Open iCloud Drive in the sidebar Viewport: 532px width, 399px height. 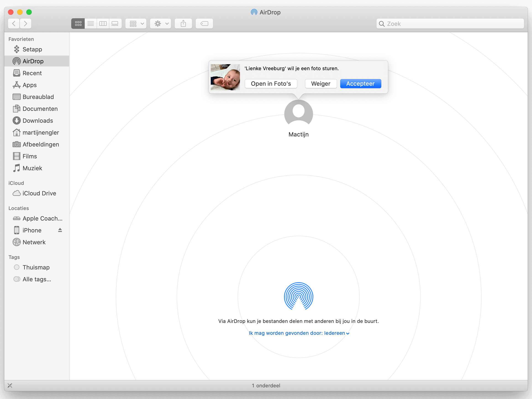pyautogui.click(x=37, y=194)
